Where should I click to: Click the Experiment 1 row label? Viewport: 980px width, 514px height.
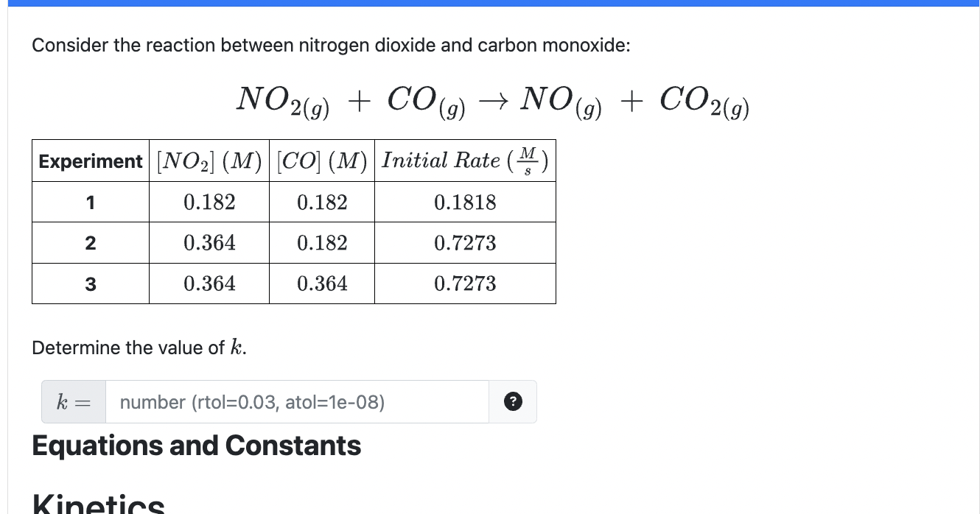(x=90, y=202)
